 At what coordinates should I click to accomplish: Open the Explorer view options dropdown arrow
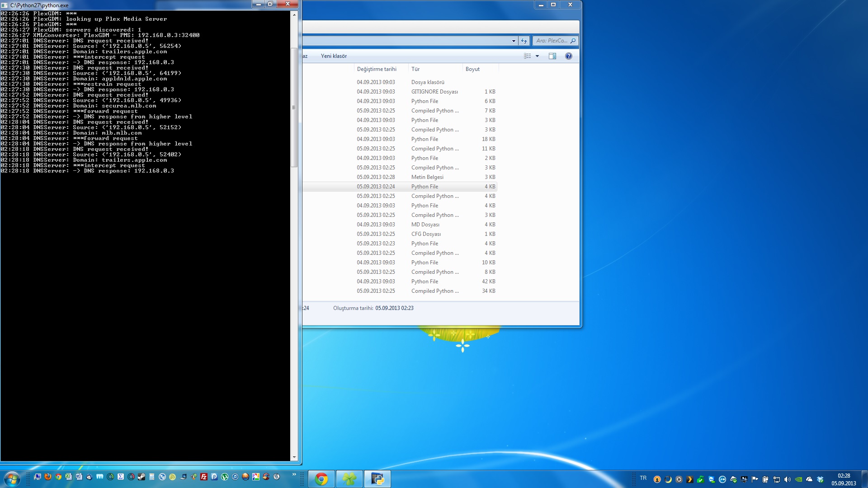(x=538, y=56)
